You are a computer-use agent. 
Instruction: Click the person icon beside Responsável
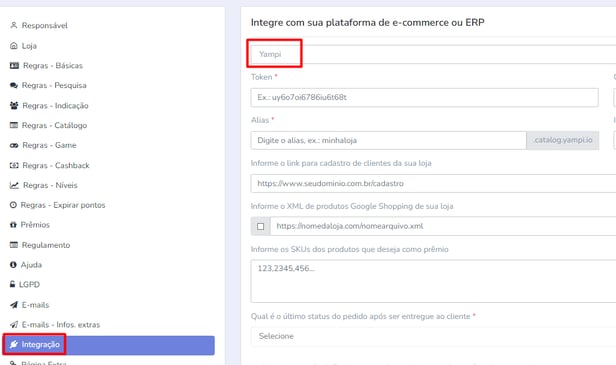point(14,26)
